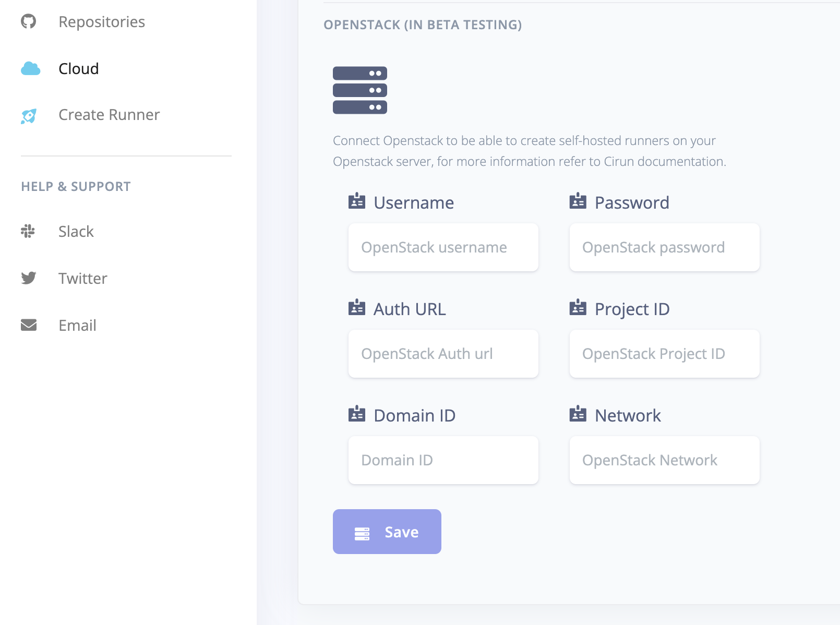Open the Repositories menu item

point(102,22)
